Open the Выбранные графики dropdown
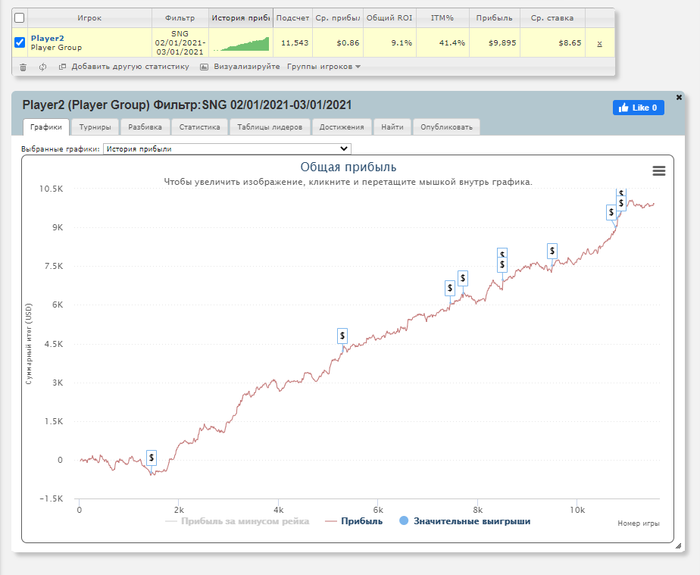This screenshot has height=575, width=700. 227,149
